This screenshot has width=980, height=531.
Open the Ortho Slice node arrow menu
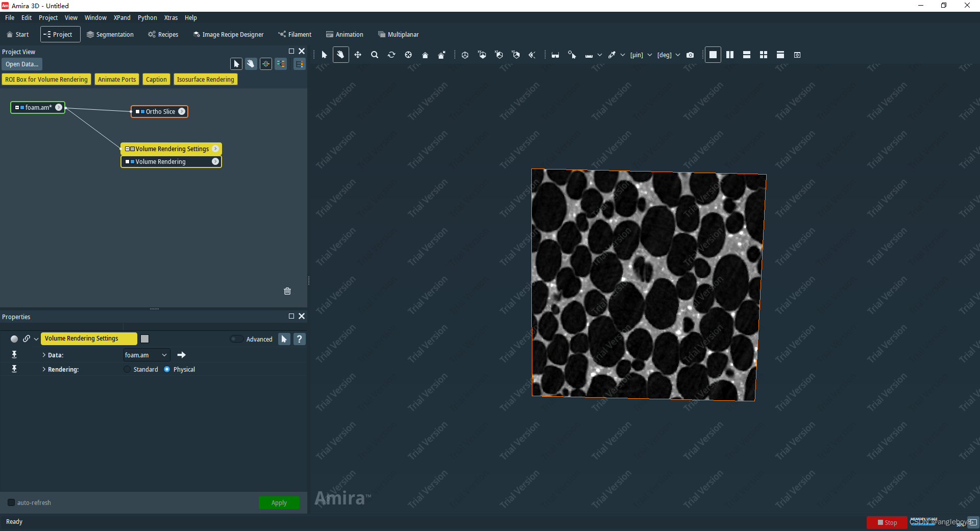click(182, 111)
